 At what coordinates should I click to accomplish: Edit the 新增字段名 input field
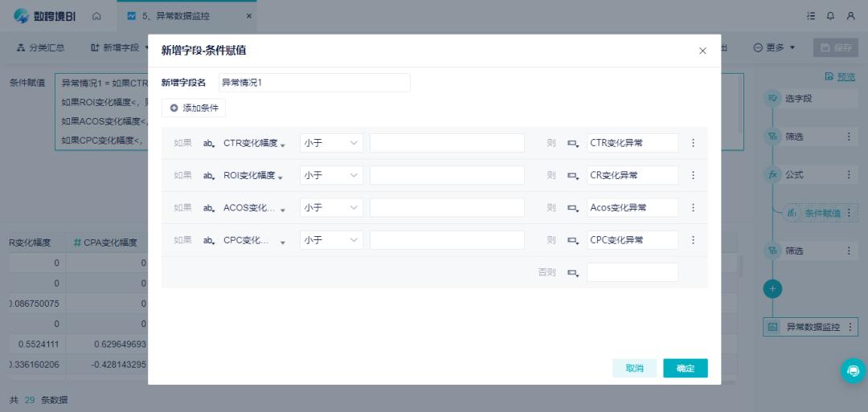coord(314,83)
